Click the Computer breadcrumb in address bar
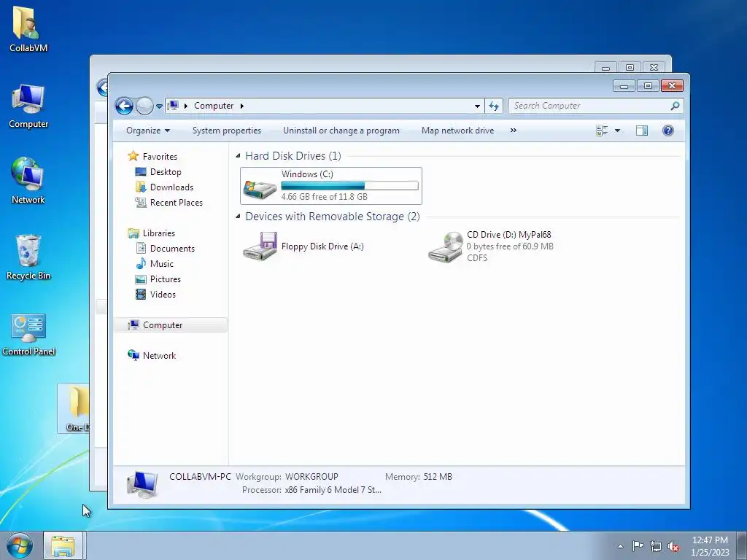The image size is (747, 560). [214, 106]
